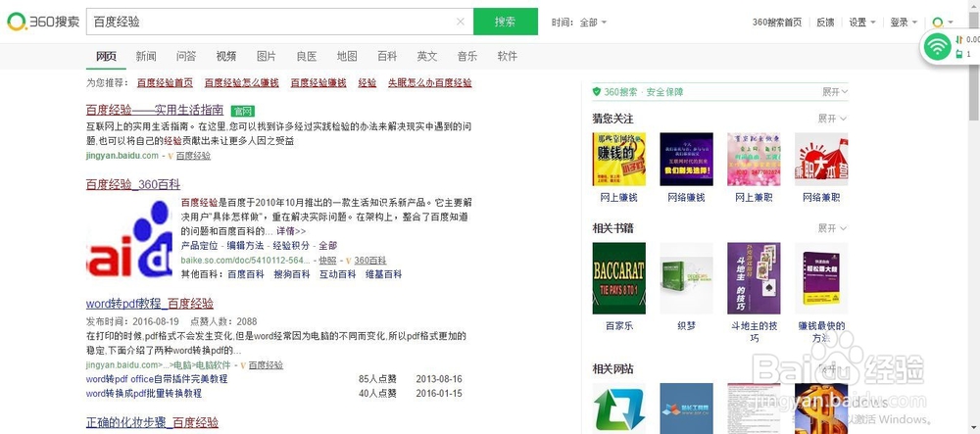Click the suggested search 百度经验首页
The image size is (980, 434).
(x=165, y=82)
